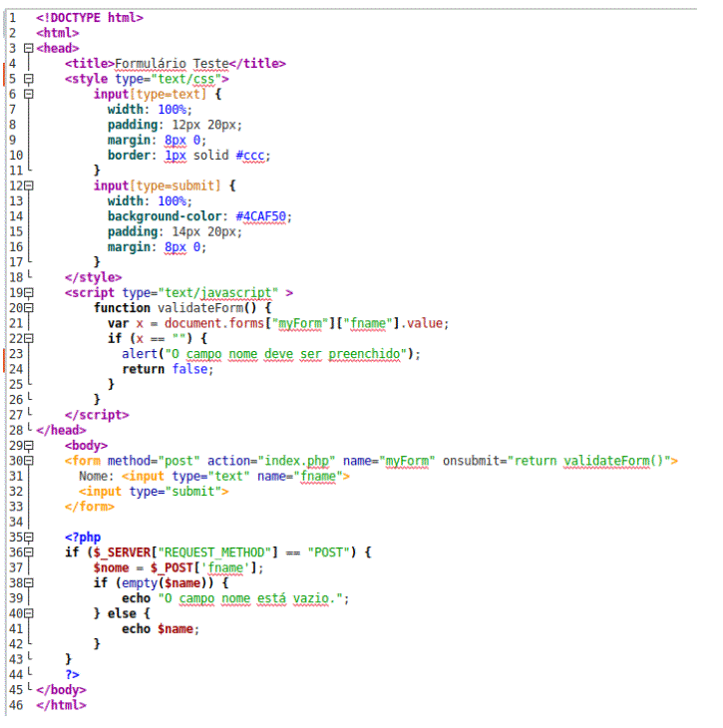Collapse the body fold marker on line 29
723x728 pixels.
coord(28,445)
